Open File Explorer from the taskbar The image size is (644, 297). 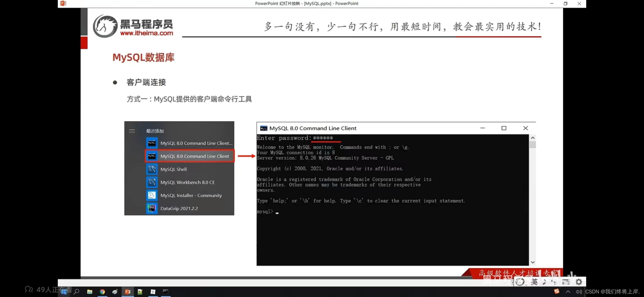pyautogui.click(x=90, y=292)
